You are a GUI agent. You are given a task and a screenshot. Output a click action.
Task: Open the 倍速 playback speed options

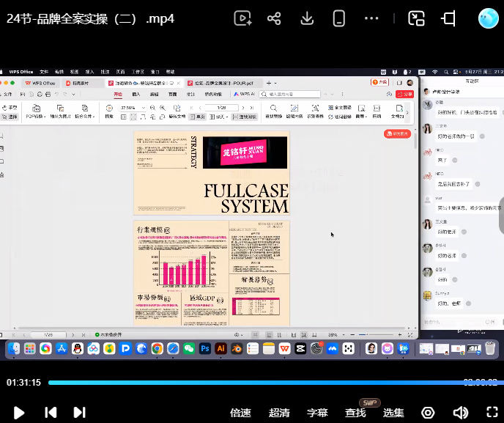click(240, 413)
